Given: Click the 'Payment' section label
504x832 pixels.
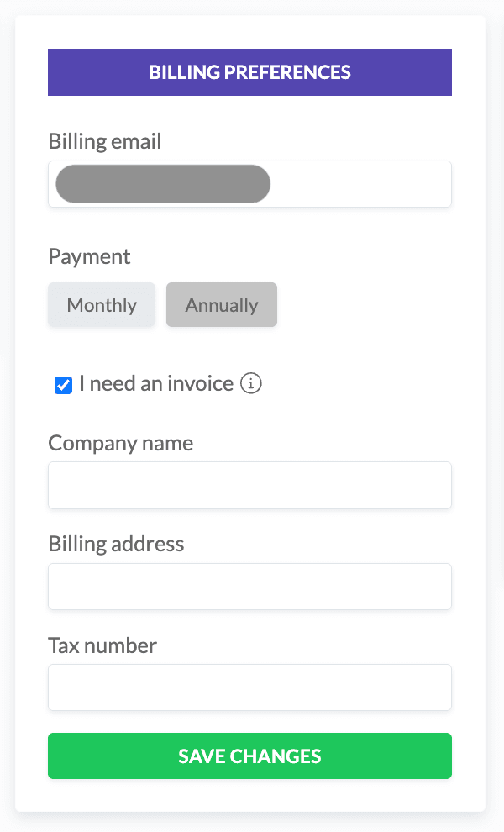Looking at the screenshot, I should coord(89,257).
